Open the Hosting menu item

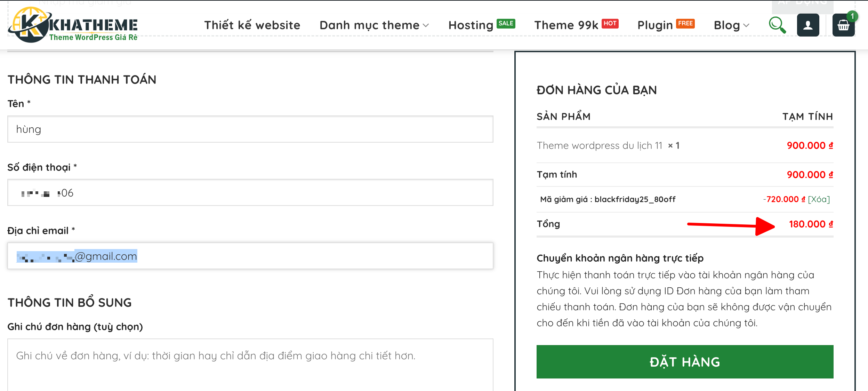[471, 25]
